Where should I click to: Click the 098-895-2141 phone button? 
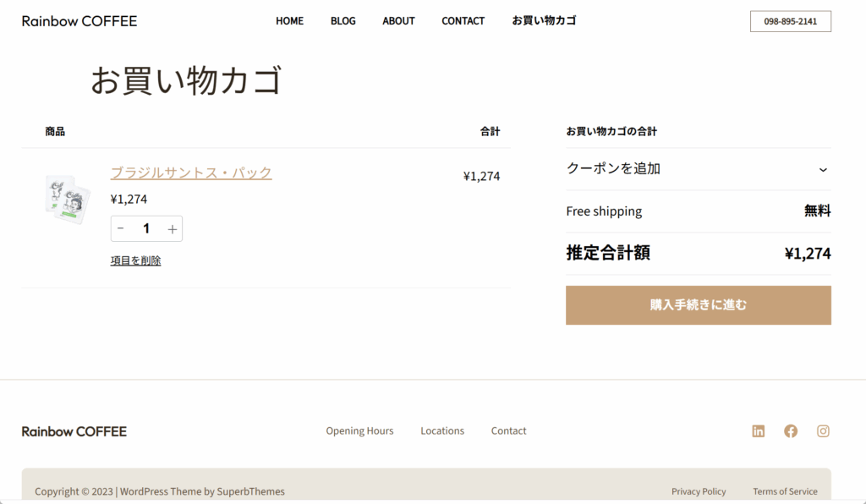coord(790,21)
